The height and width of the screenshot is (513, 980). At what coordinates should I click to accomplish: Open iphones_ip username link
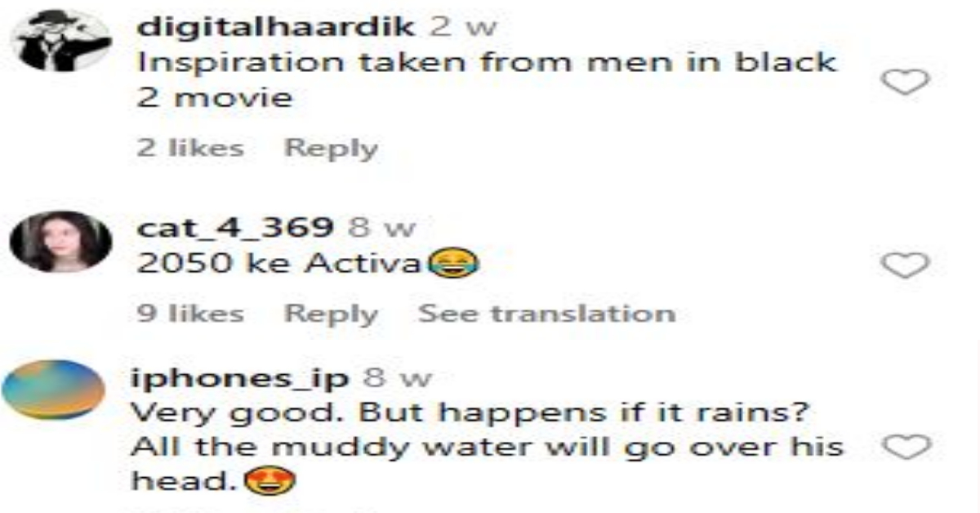coord(240,378)
